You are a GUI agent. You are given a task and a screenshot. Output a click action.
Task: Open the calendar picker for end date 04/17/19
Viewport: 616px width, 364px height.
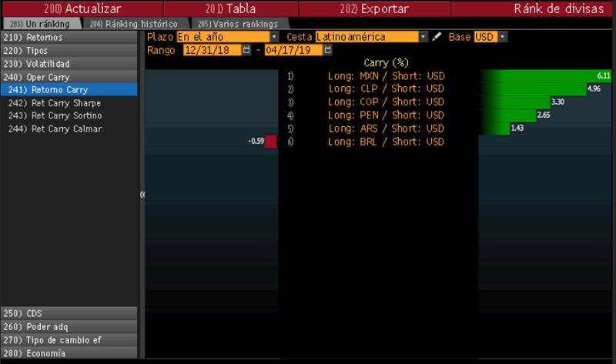329,50
